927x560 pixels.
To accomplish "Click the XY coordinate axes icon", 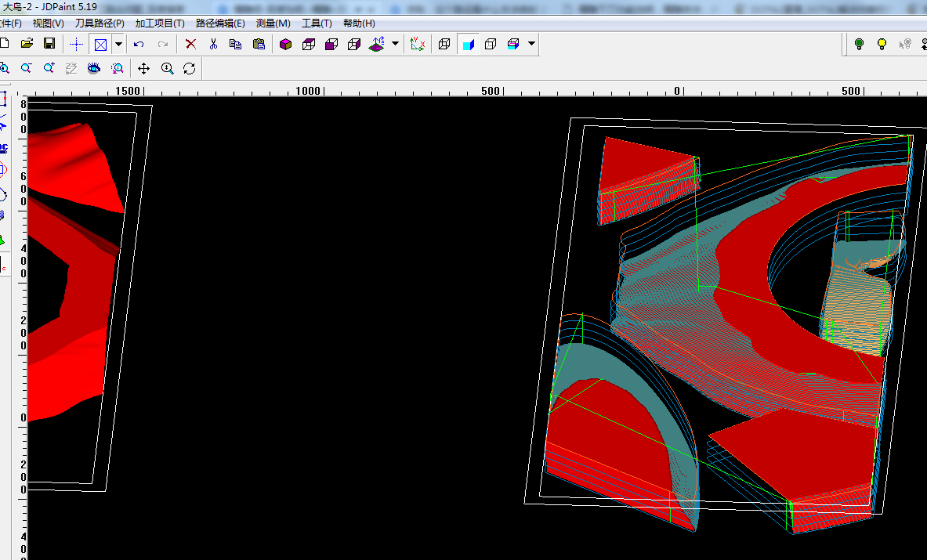I will pyautogui.click(x=418, y=45).
